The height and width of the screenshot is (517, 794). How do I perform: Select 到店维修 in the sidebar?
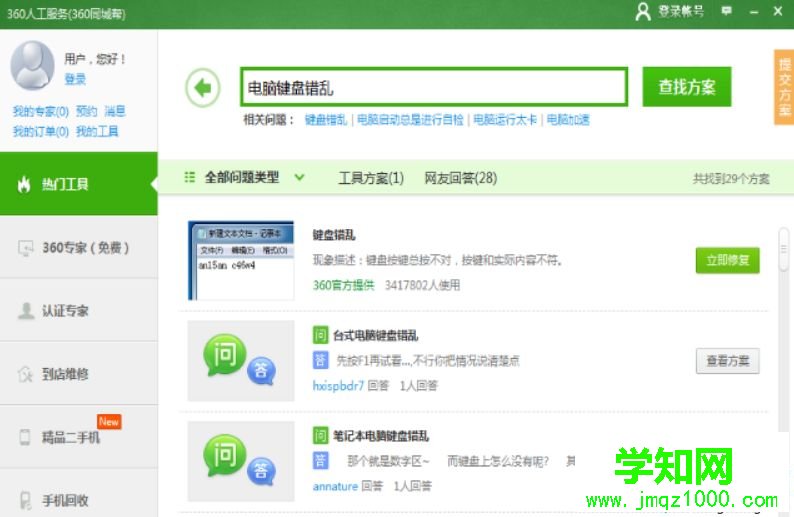[x=79, y=374]
